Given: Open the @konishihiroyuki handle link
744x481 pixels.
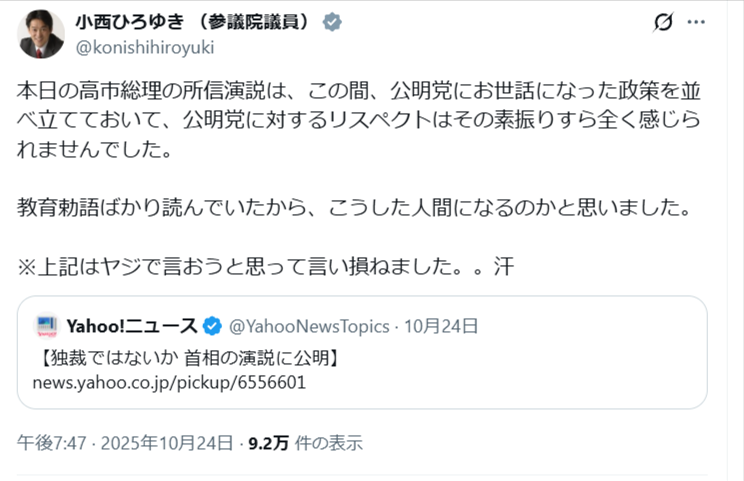Looking at the screenshot, I should click(x=145, y=47).
